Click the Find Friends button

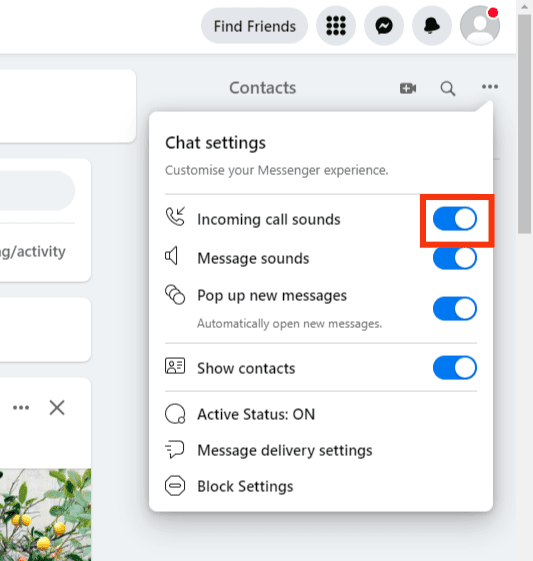point(254,26)
